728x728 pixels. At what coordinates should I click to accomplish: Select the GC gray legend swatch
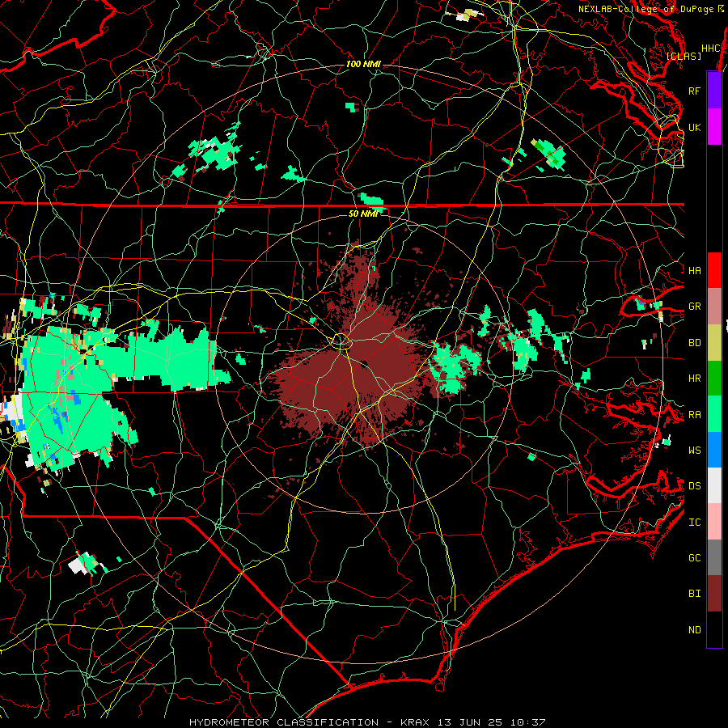click(714, 557)
